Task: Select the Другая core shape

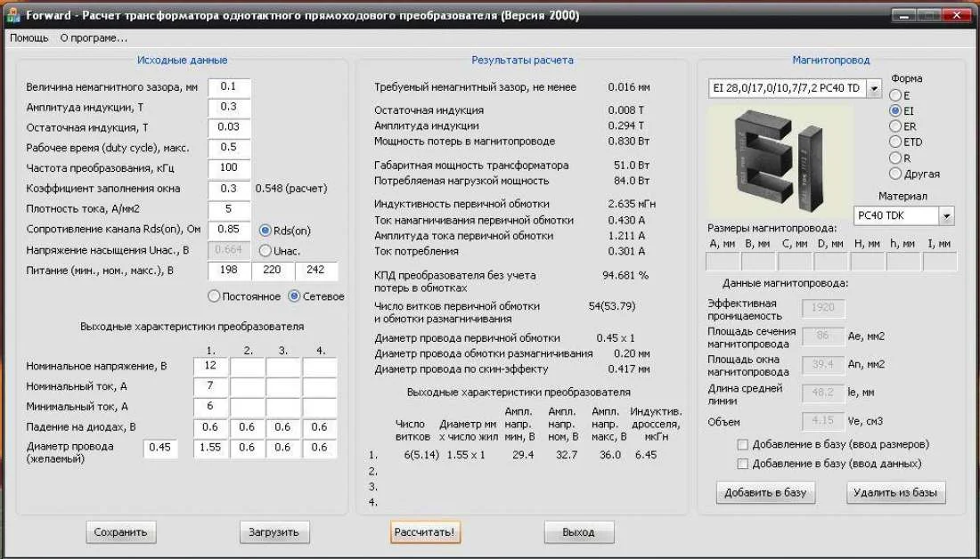Action: pyautogui.click(x=895, y=174)
